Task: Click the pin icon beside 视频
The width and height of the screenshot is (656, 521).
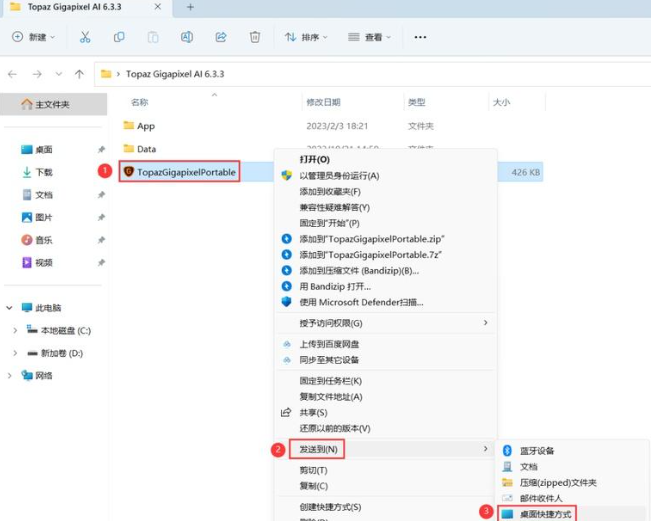Action: 101,262
